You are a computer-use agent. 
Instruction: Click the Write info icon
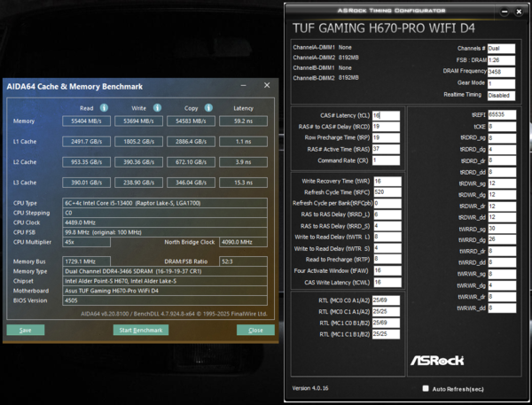[x=157, y=108]
